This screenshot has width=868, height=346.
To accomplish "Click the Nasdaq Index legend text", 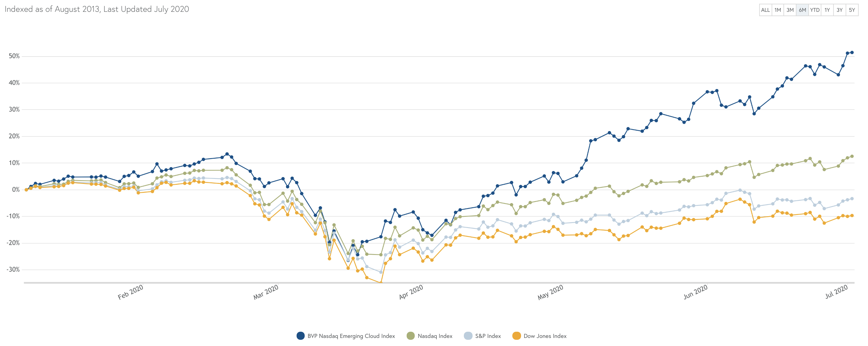I will (435, 336).
